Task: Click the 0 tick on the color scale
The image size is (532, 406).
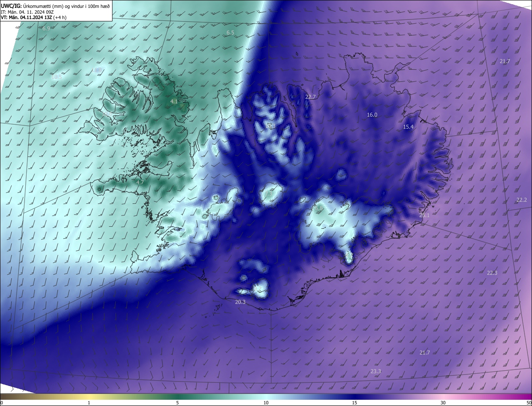Action: 2,403
